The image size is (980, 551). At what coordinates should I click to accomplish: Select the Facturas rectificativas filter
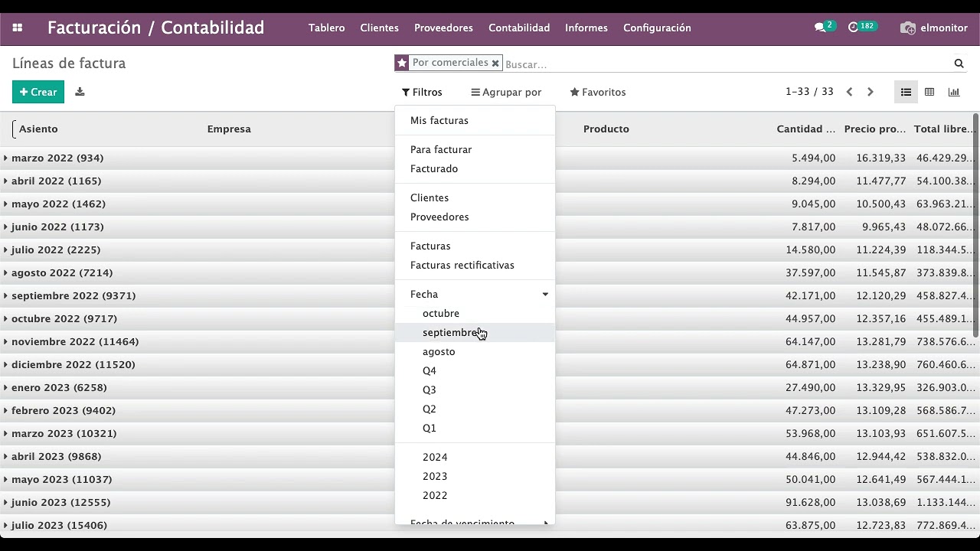click(475, 265)
